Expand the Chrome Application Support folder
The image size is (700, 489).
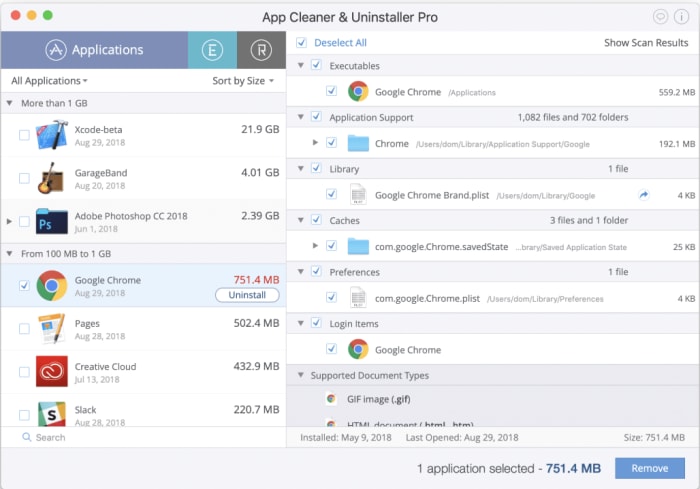(x=316, y=143)
